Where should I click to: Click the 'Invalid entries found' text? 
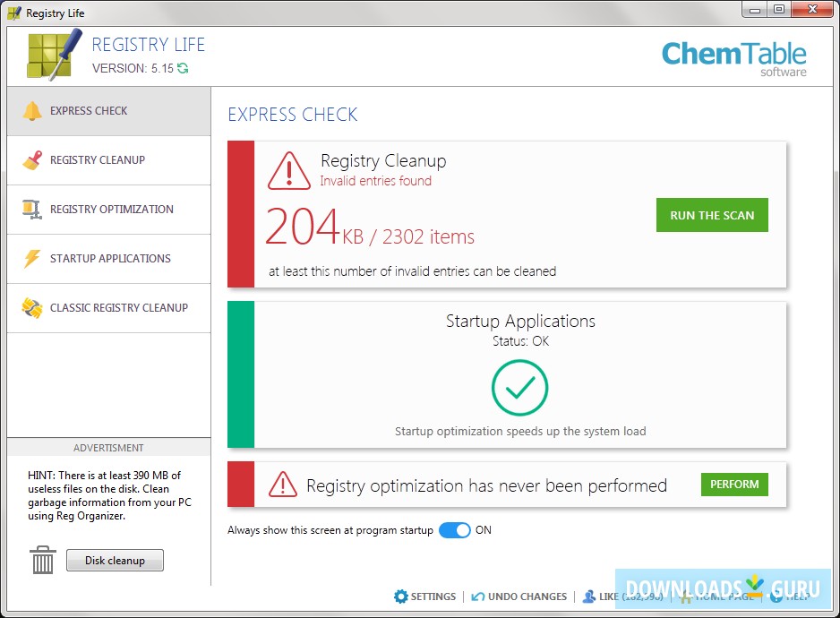pyautogui.click(x=375, y=181)
